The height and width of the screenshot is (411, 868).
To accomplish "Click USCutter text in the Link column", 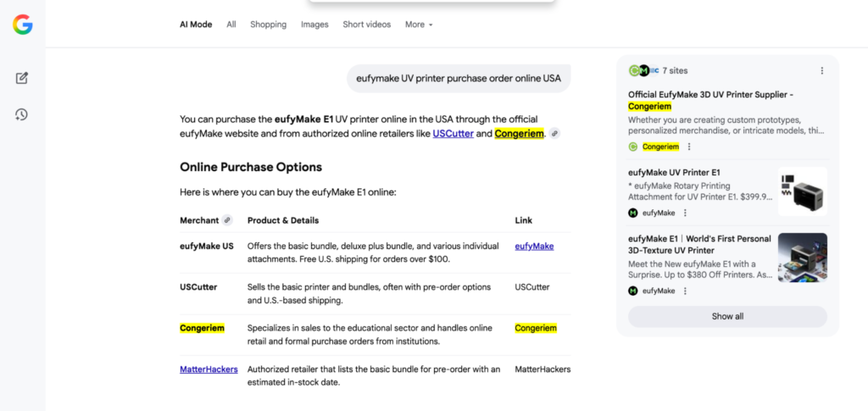I will pyautogui.click(x=532, y=287).
